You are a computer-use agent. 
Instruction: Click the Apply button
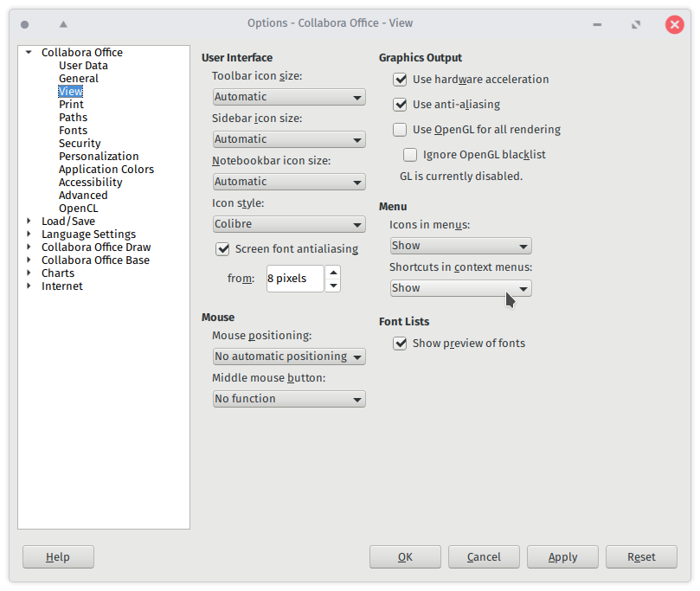pos(562,557)
